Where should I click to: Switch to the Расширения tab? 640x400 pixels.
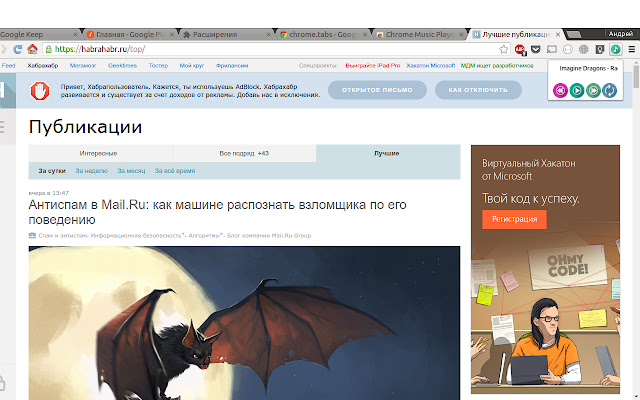pos(227,34)
